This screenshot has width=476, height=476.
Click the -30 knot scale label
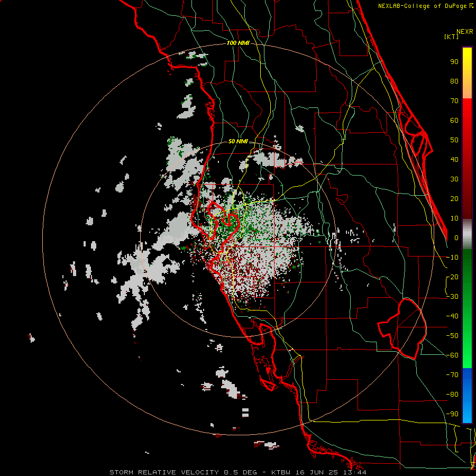click(x=452, y=297)
